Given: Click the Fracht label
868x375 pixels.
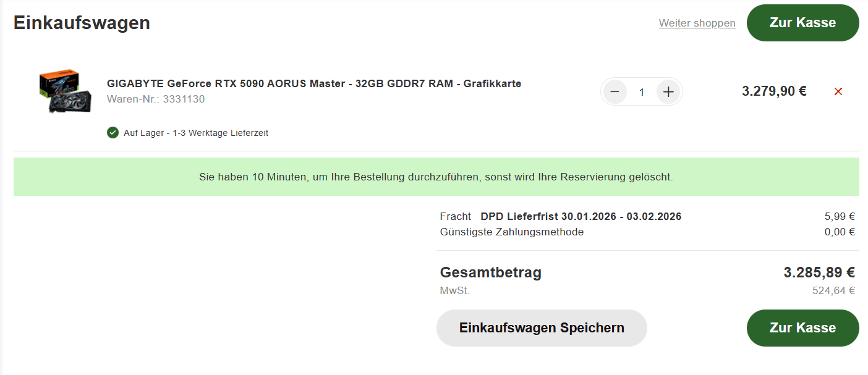Looking at the screenshot, I should (x=456, y=216).
